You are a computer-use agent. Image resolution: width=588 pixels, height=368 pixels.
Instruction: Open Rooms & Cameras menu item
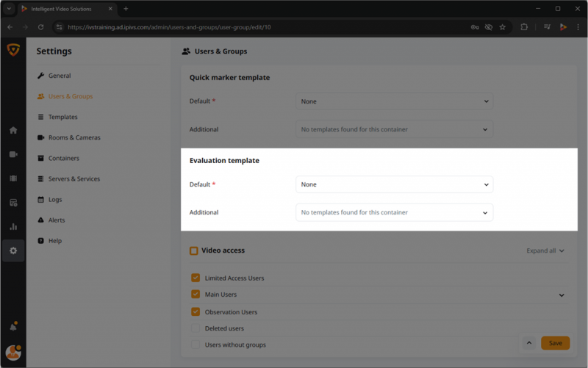click(69, 137)
